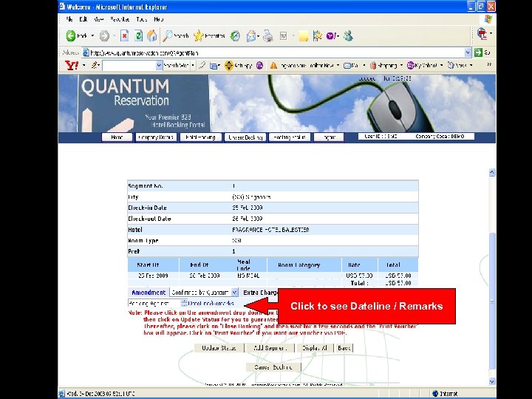Image resolution: width=532 pixels, height=399 pixels.
Task: Click the URL address field
Action: pos(276,52)
